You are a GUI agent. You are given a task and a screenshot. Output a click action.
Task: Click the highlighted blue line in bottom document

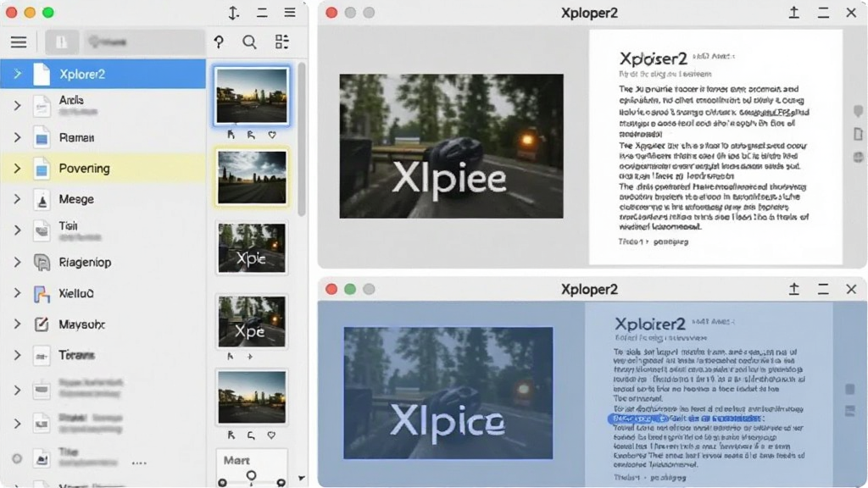point(685,419)
